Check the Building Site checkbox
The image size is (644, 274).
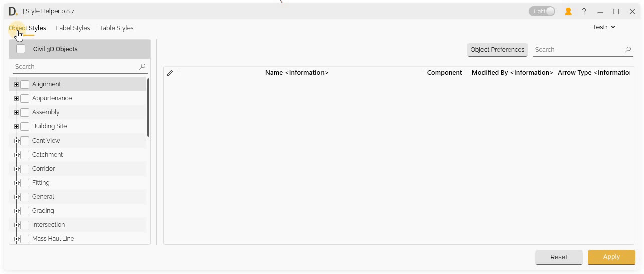[25, 126]
